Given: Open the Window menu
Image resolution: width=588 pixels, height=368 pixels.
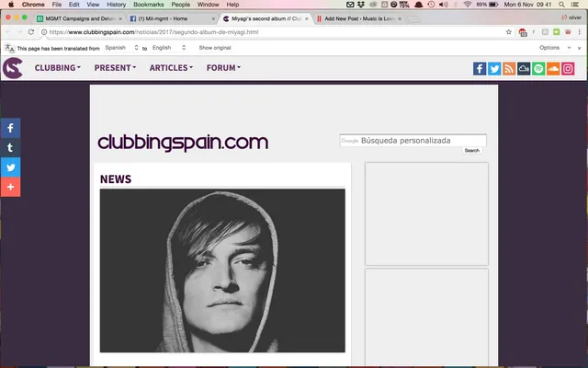Looking at the screenshot, I should [209, 5].
